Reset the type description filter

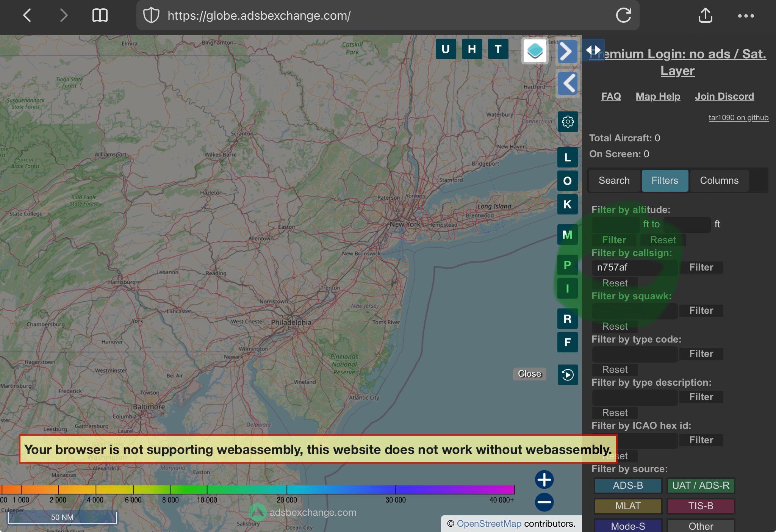click(x=615, y=413)
